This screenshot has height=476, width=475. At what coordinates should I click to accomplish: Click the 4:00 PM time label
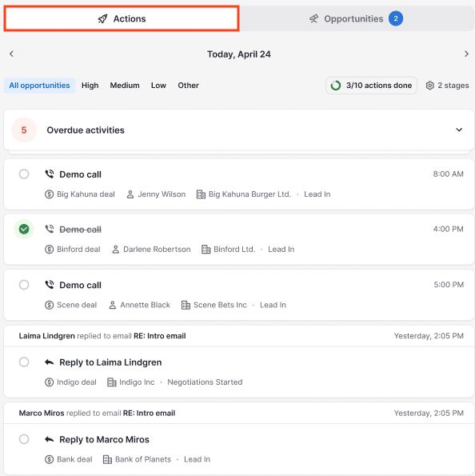[448, 229]
